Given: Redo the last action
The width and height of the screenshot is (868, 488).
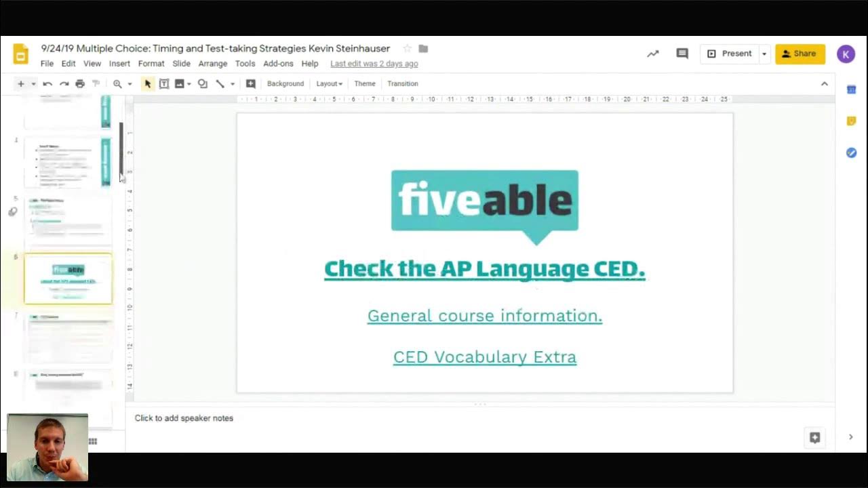Looking at the screenshot, I should [64, 84].
